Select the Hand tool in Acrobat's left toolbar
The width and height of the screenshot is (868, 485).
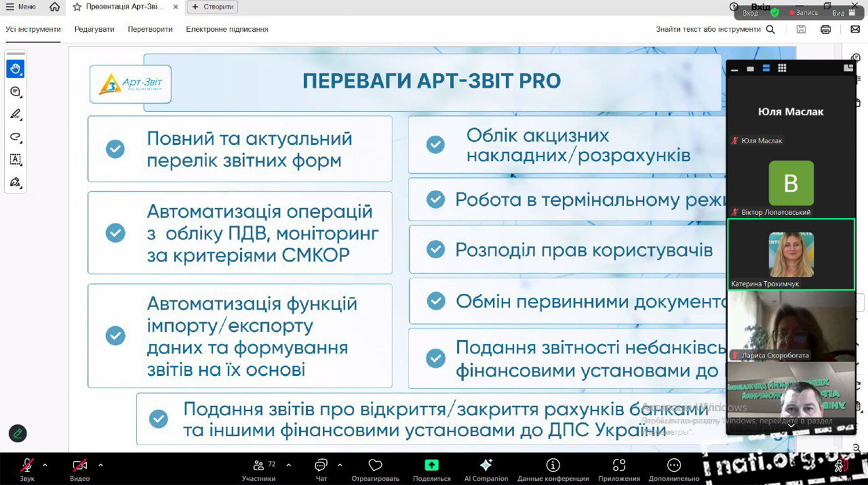[15, 69]
